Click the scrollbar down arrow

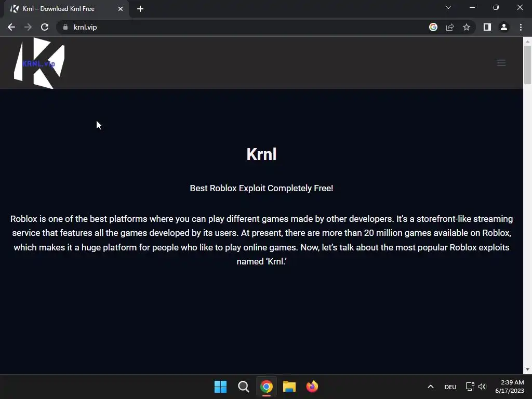pos(528,369)
